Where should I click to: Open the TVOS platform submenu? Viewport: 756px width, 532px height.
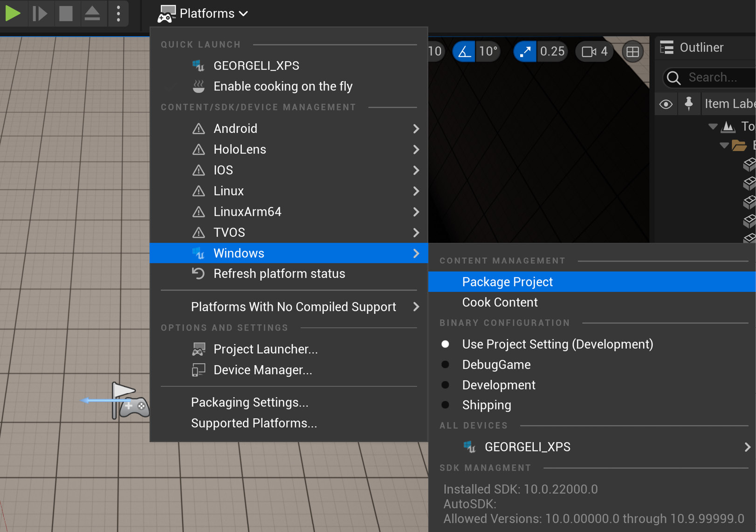click(289, 232)
